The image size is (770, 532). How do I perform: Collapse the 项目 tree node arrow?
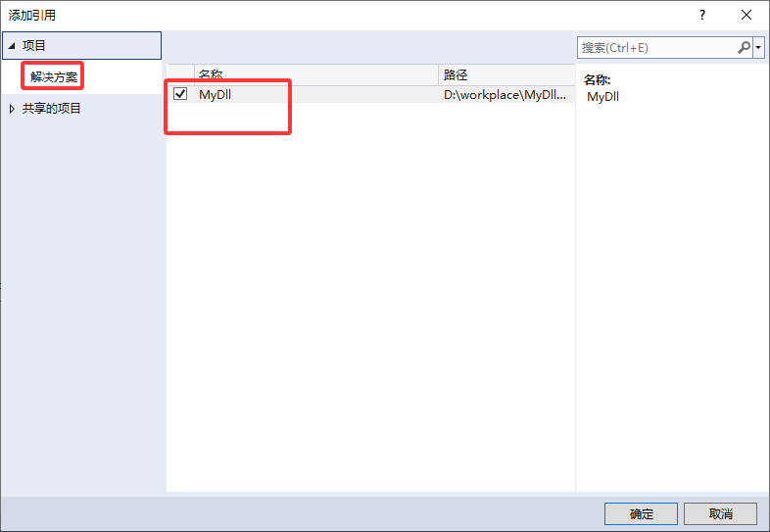pyautogui.click(x=12, y=46)
